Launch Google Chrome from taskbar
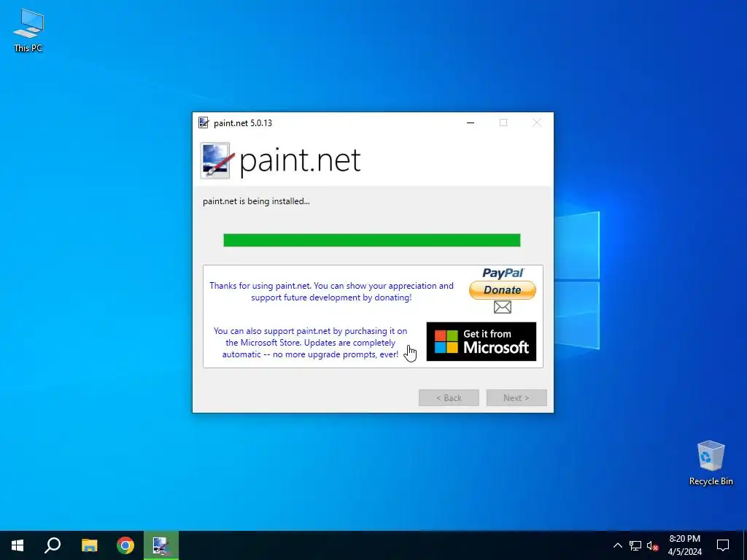 click(125, 545)
